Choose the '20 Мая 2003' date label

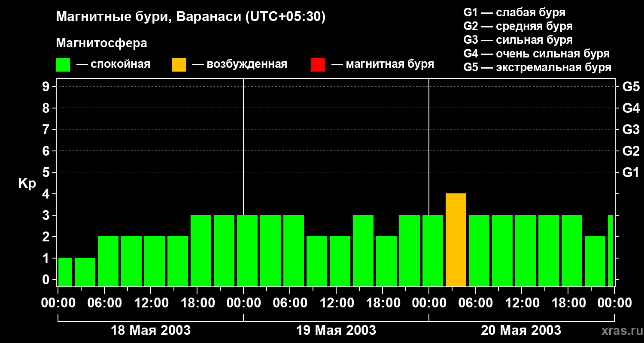[x=521, y=331]
